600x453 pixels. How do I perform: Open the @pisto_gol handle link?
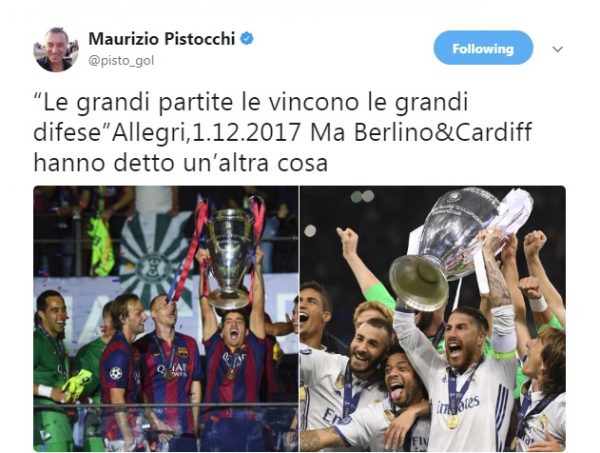click(121, 60)
